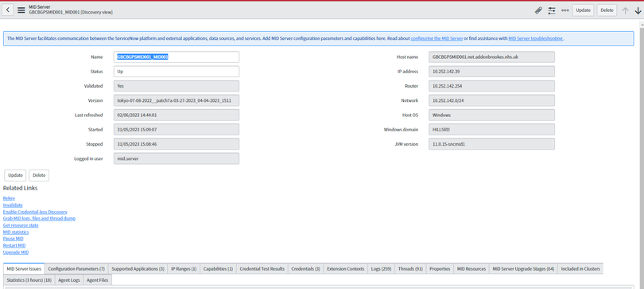
Task: Click the Status field showing Up
Action: (x=177, y=72)
